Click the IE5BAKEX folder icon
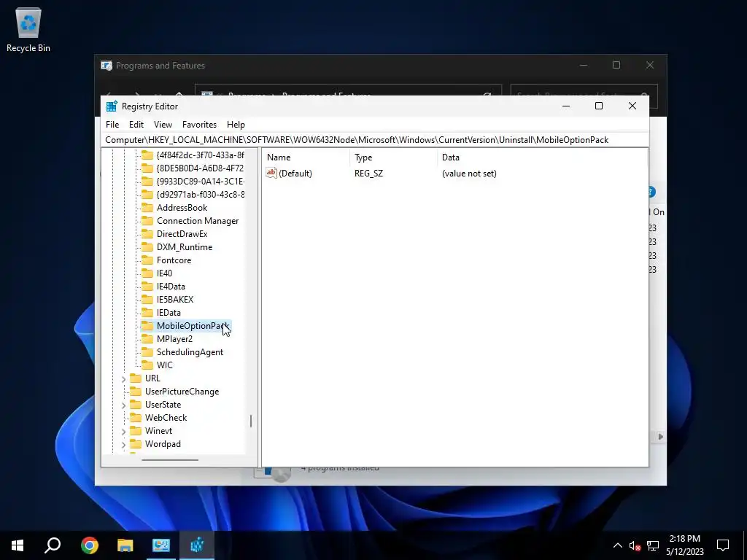Viewport: 747px width, 560px height. point(147,300)
